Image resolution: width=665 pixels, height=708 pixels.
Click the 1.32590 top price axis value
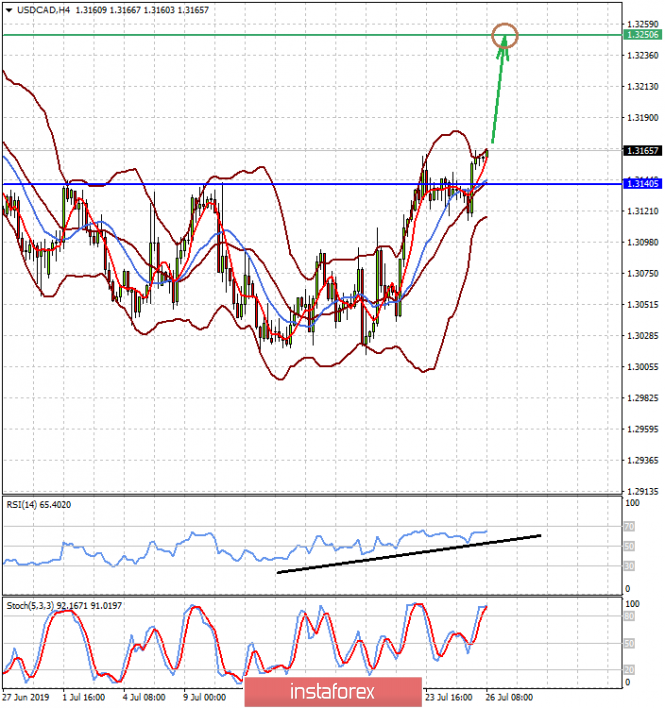point(640,24)
